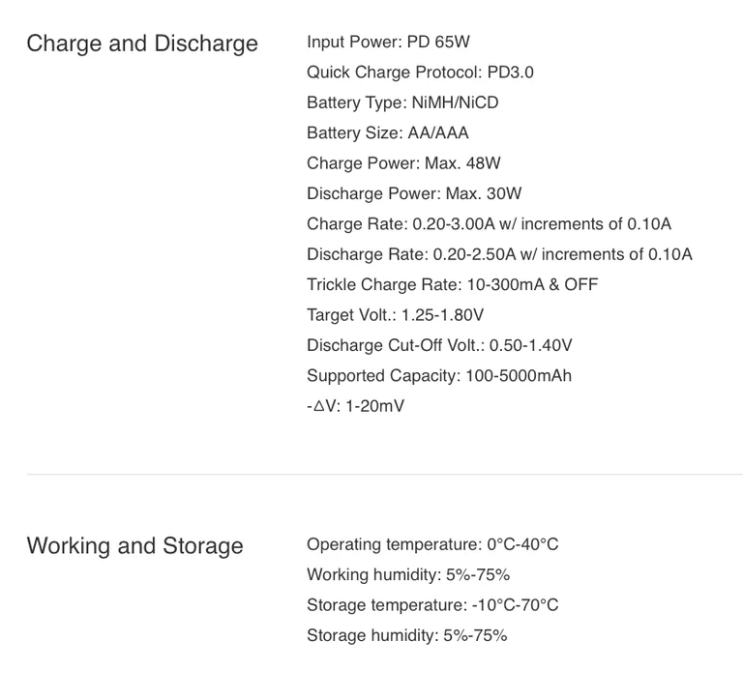Click the Input Power: PD 65W line
The height and width of the screenshot is (700, 743).
click(x=388, y=42)
